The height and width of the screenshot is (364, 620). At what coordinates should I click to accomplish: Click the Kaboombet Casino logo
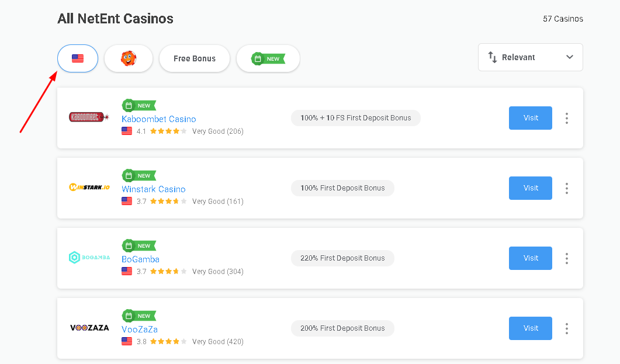point(89,117)
